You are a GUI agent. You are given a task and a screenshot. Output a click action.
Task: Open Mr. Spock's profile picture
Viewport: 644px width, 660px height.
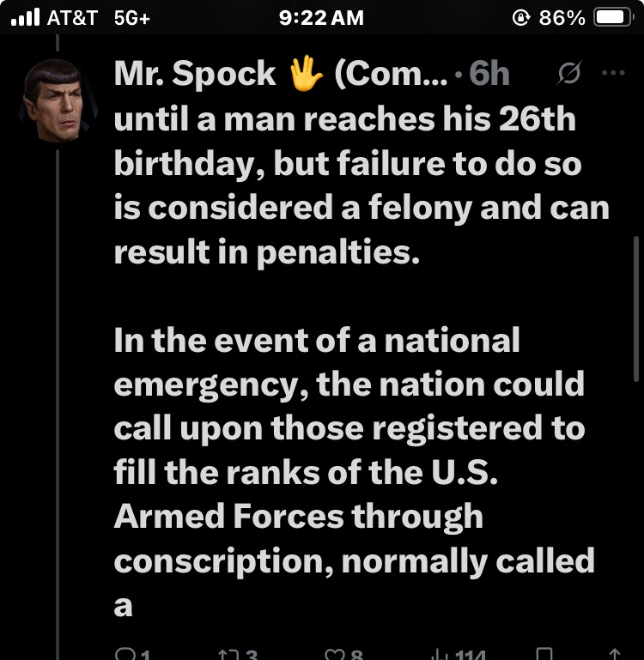pos(57,99)
